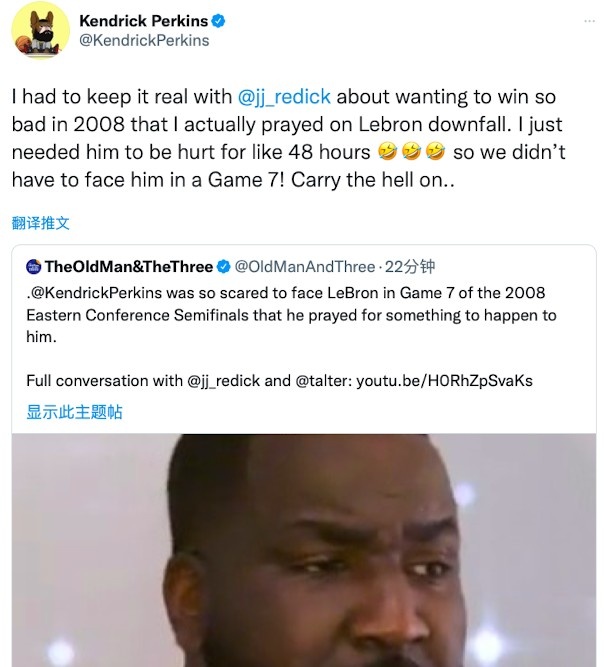Click the blue verified badge beside Kendrick Perkins

coord(218,21)
